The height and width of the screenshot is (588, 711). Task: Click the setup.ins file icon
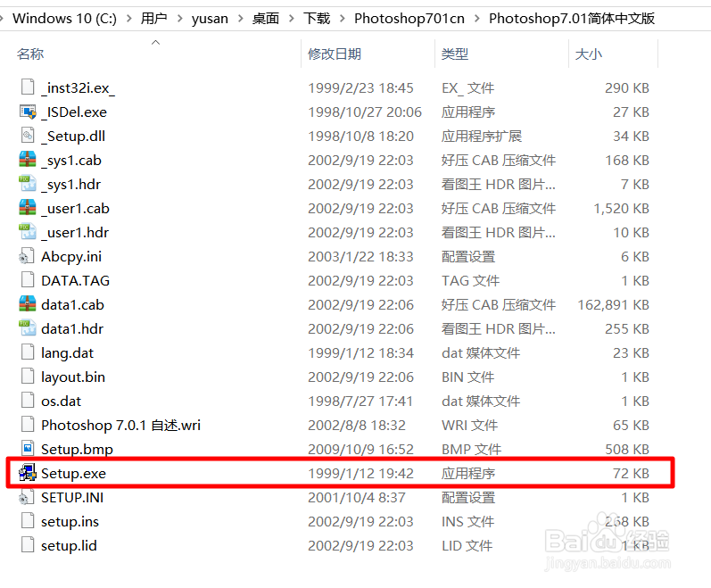click(x=28, y=520)
